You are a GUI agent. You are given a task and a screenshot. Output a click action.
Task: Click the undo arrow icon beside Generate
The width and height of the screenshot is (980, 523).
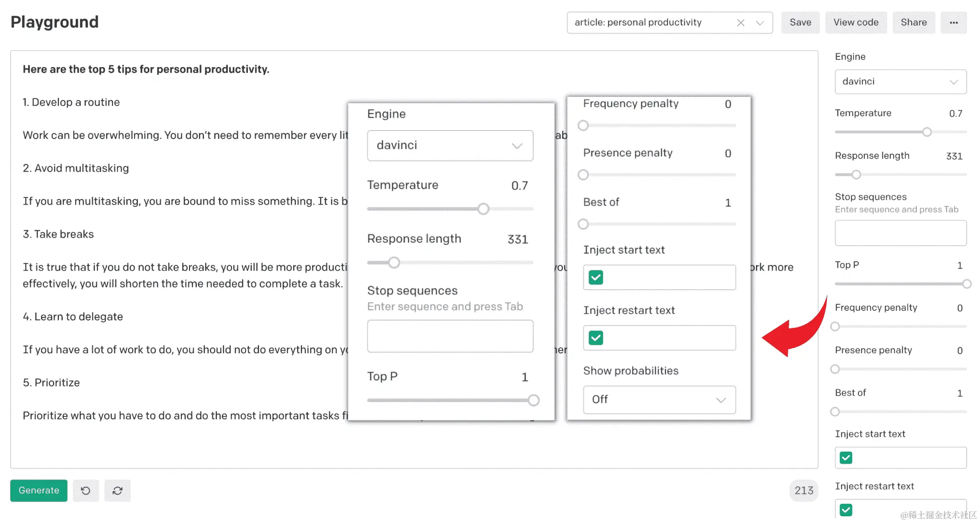coord(86,490)
